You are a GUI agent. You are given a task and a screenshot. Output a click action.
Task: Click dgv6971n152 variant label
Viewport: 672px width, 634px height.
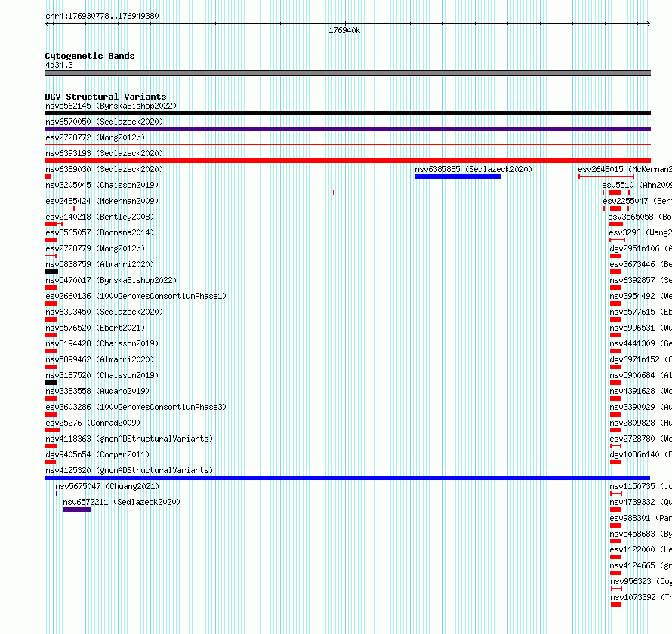[641, 359]
